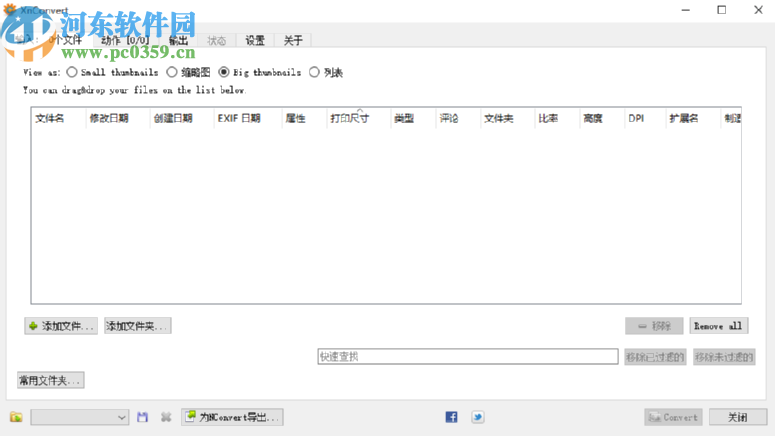The height and width of the screenshot is (436, 775).
Task: Sort by 比率 column header
Action: tap(557, 119)
